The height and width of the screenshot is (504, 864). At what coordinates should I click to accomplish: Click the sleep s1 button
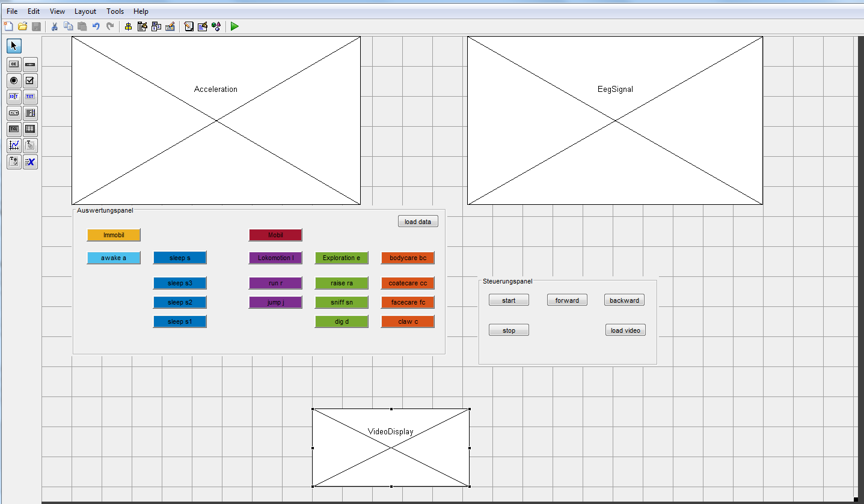click(180, 321)
